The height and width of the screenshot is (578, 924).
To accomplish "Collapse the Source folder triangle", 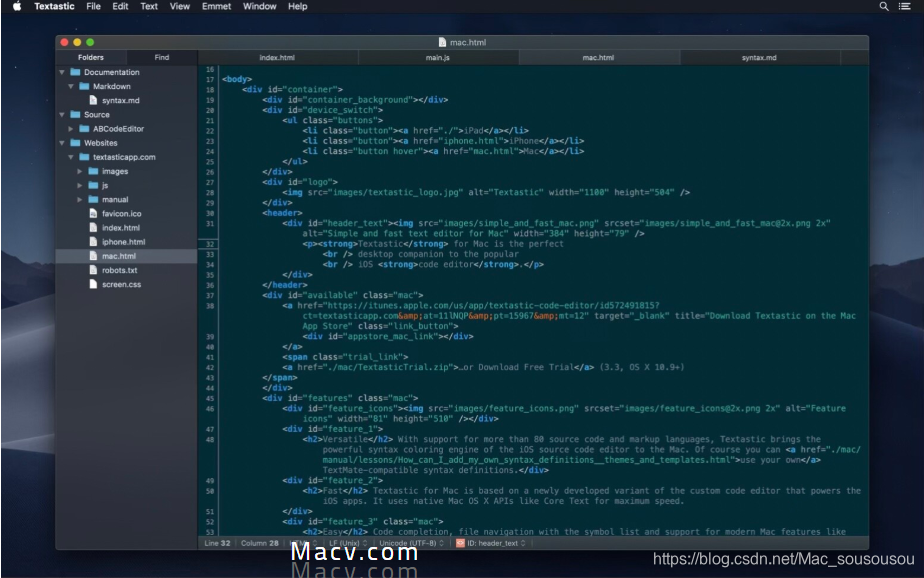I will pos(62,114).
